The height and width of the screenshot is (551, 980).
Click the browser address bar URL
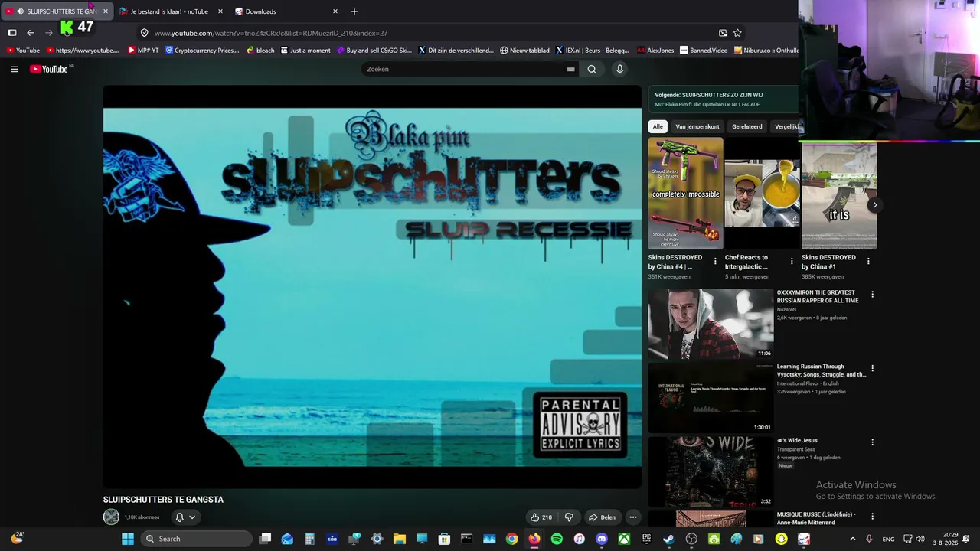pyautogui.click(x=271, y=33)
